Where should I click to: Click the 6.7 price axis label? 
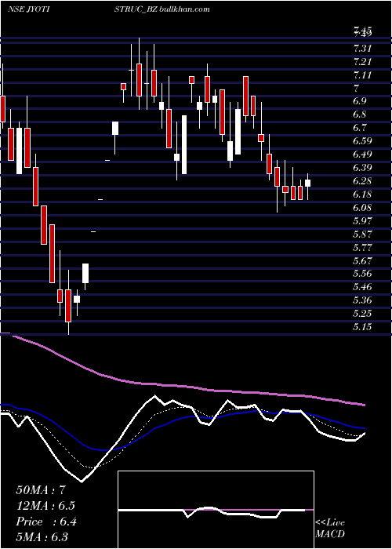(x=360, y=127)
